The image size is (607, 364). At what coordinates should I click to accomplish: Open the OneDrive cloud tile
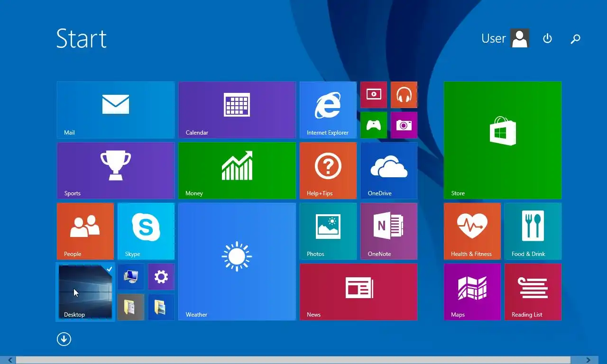coord(389,171)
